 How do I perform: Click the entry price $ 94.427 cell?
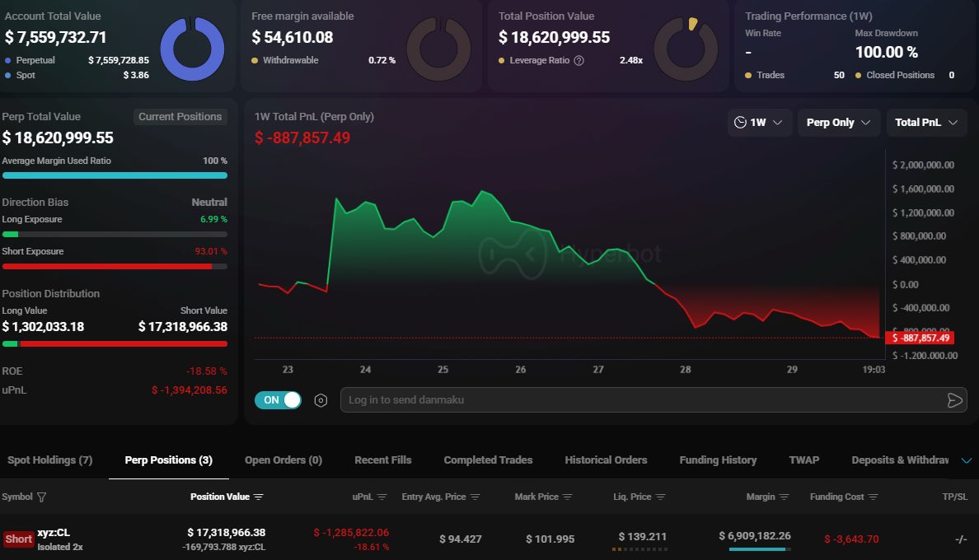460,539
